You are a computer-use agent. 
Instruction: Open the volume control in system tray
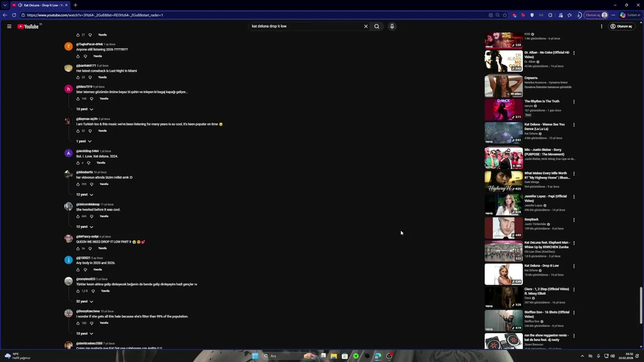[x=612, y=356]
